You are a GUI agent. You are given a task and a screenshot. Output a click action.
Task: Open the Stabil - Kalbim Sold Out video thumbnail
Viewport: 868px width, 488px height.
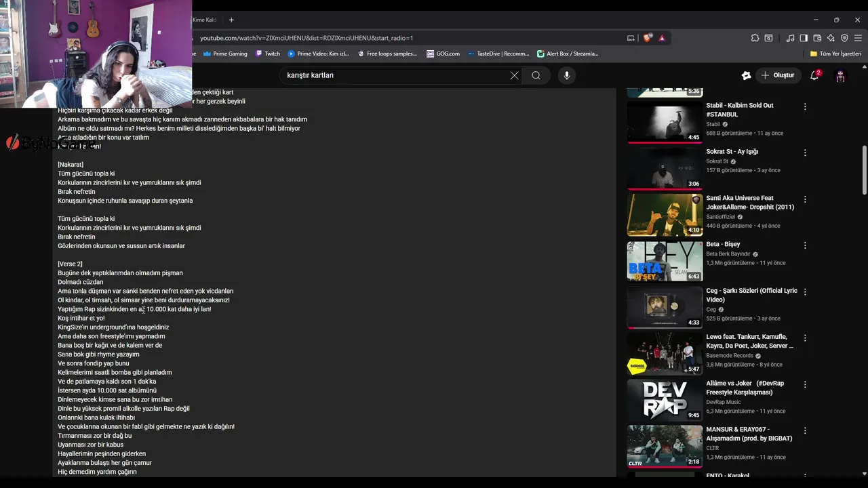tap(665, 122)
